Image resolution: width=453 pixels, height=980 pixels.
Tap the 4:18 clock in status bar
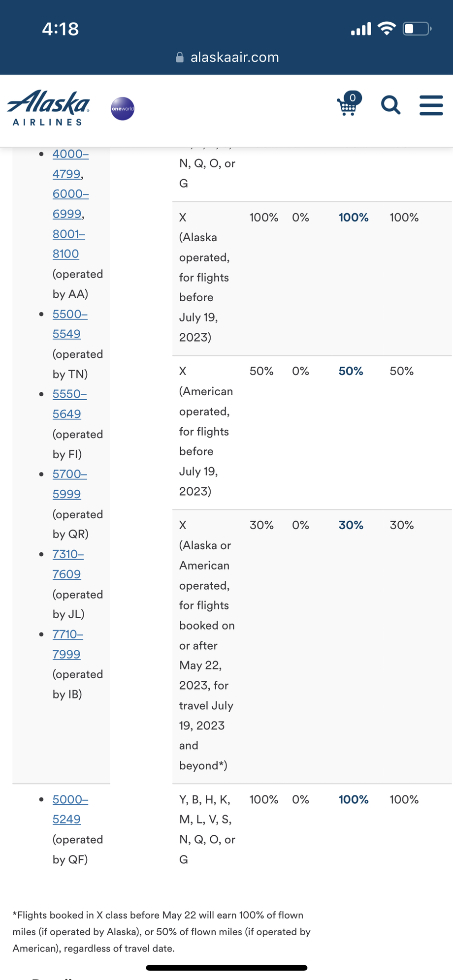click(x=60, y=29)
